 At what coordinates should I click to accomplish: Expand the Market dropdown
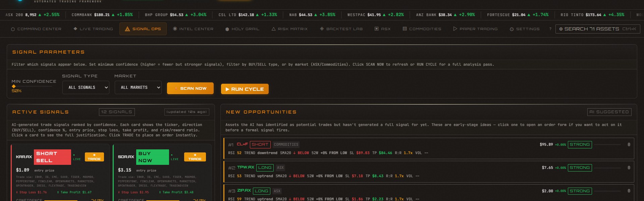(x=138, y=87)
